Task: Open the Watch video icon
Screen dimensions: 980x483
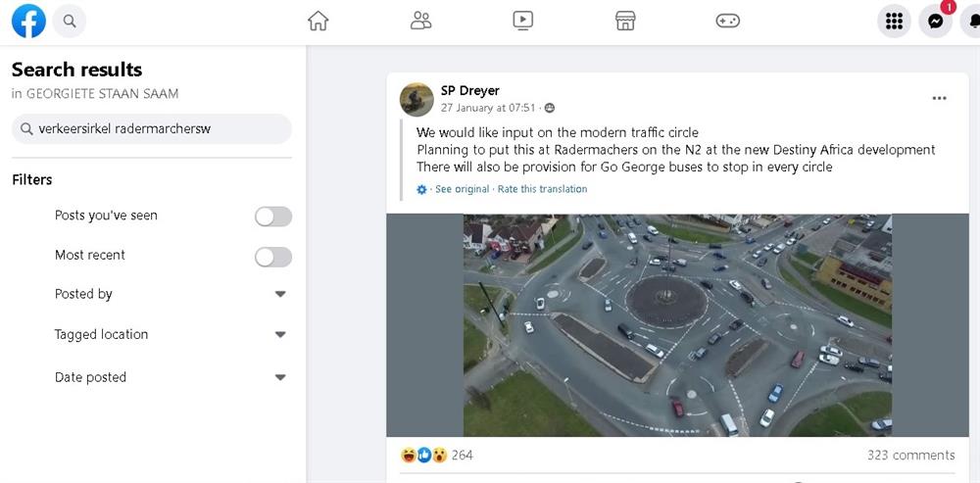Action: [x=523, y=22]
